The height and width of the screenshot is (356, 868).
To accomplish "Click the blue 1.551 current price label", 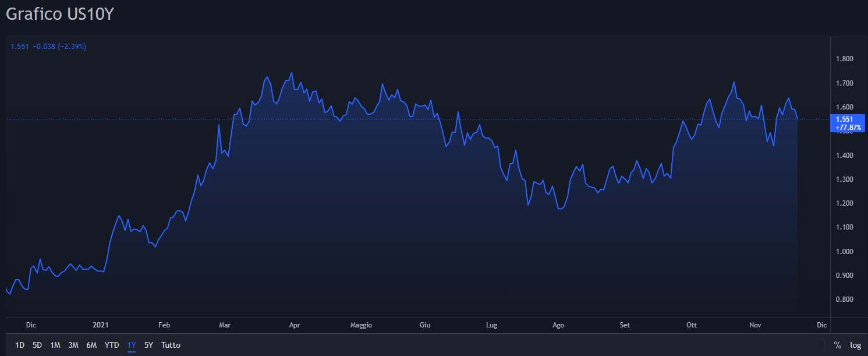I will pyautogui.click(x=844, y=119).
